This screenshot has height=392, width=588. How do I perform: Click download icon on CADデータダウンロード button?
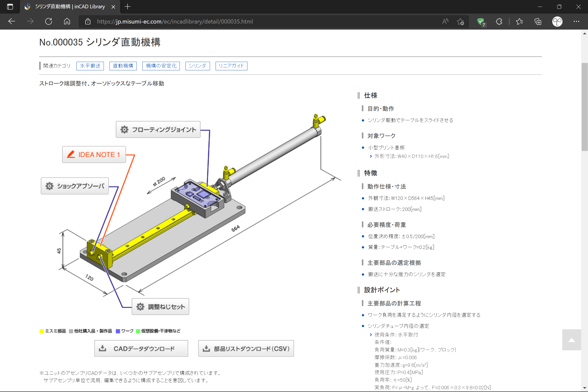[x=102, y=348]
